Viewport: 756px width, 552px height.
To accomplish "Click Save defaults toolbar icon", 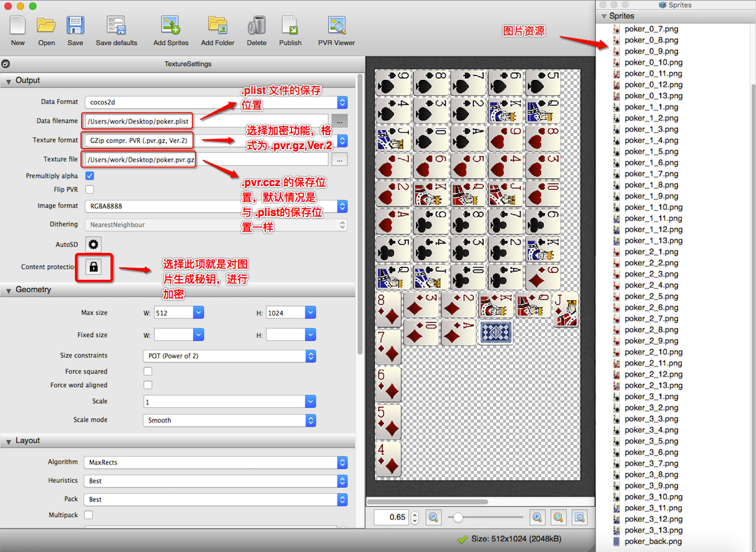I will [116, 26].
